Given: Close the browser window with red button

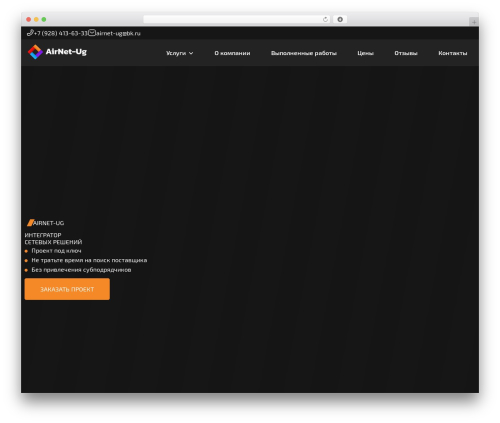Looking at the screenshot, I should (29, 19).
